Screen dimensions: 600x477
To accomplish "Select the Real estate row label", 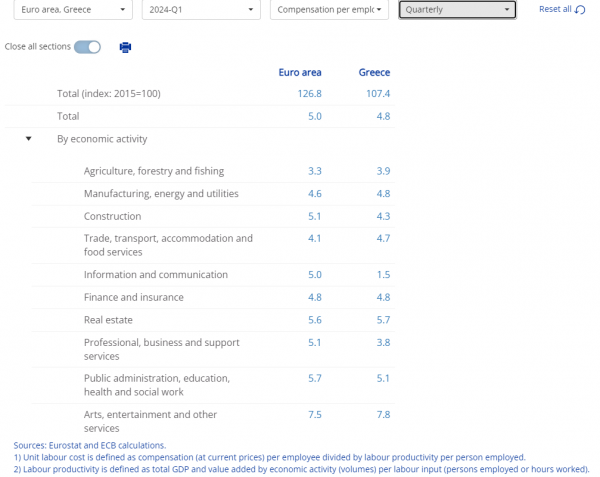I will (x=108, y=320).
